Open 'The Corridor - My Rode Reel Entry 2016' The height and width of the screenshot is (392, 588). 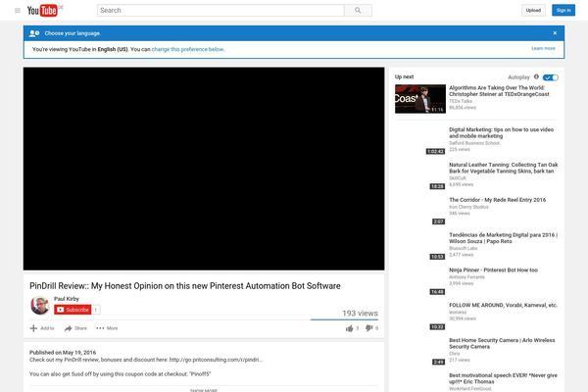pos(497,200)
